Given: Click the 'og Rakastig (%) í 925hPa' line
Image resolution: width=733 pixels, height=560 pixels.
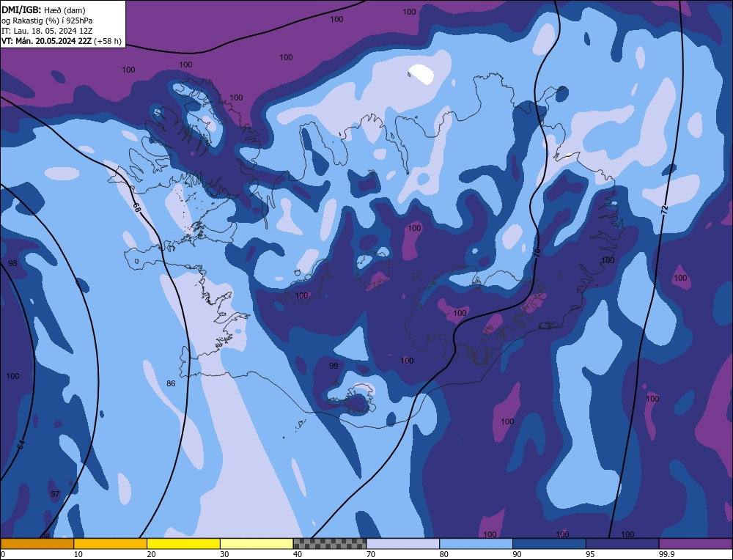Looking at the screenshot, I should 47,20.
